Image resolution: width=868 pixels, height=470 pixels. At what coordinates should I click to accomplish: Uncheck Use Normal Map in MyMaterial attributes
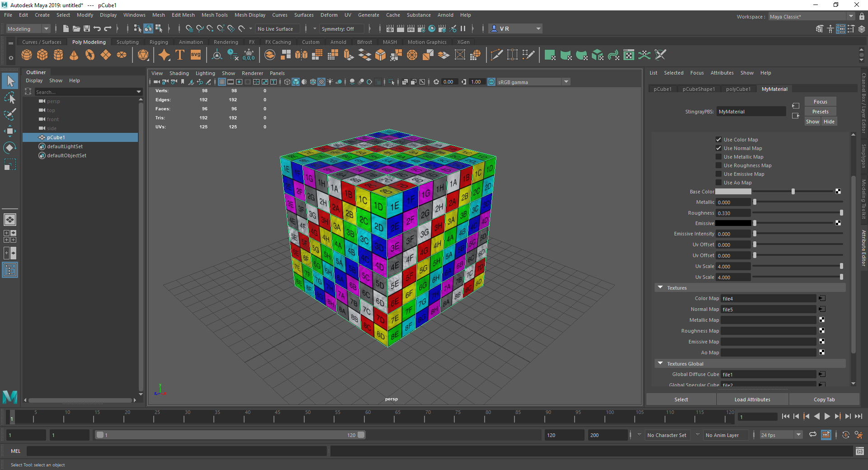(719, 148)
